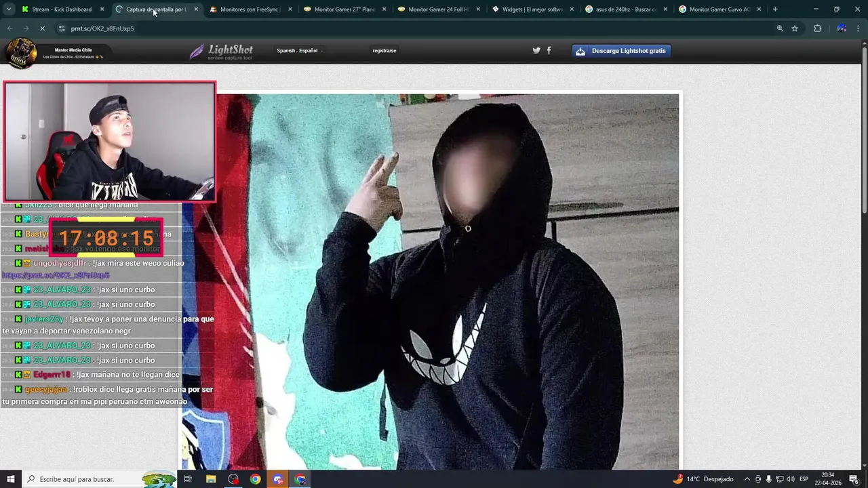Switch to the Monitor Gamer Curvo tab
The image size is (868, 488).
[x=719, y=9]
